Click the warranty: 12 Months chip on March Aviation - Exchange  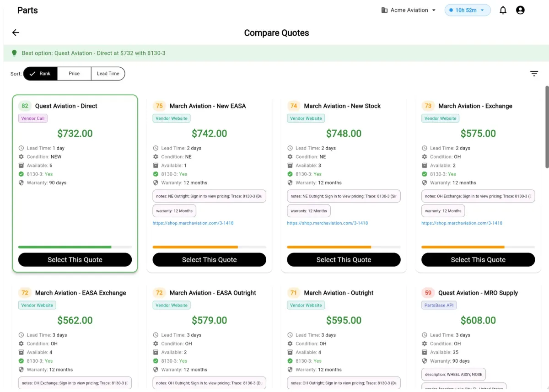[443, 211]
